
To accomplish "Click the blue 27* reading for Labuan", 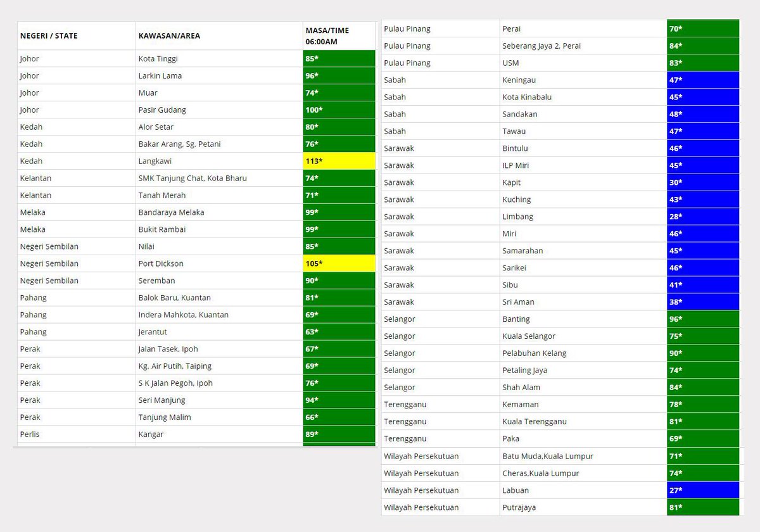I will pyautogui.click(x=703, y=491).
